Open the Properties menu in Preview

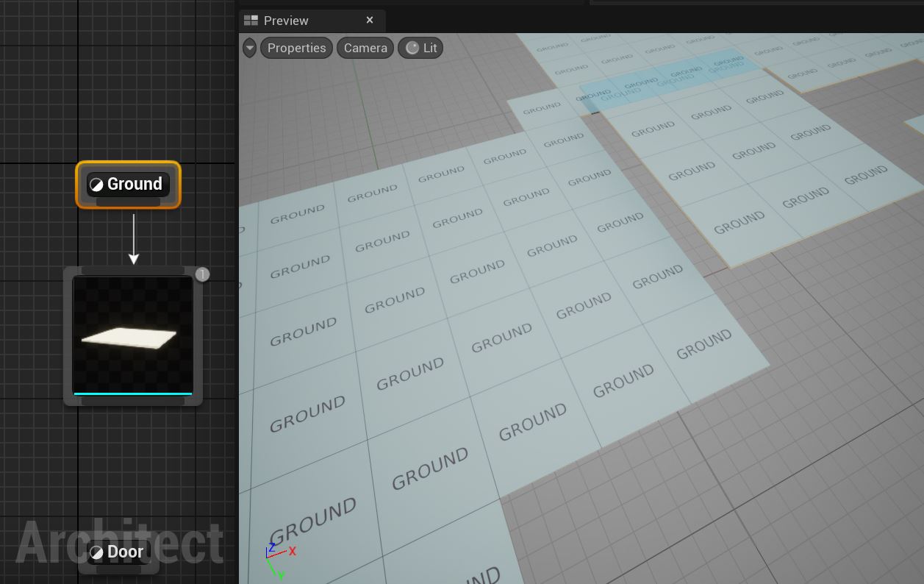point(296,48)
